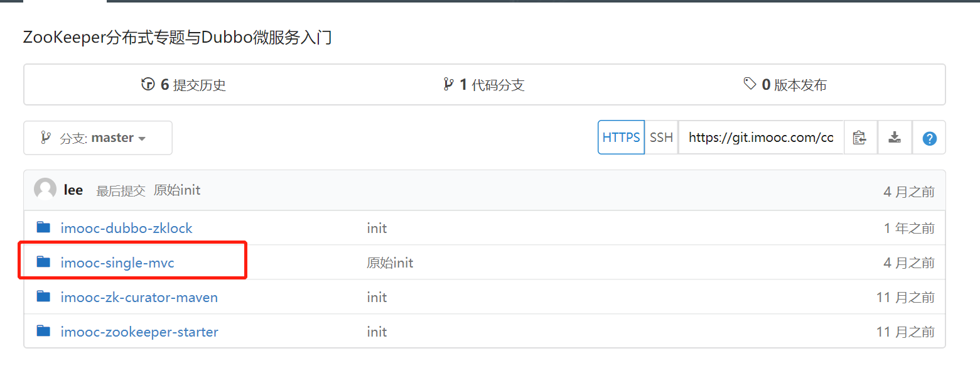980x368 pixels.
Task: Click the imooc-single-mvc folder icon
Action: point(43,262)
